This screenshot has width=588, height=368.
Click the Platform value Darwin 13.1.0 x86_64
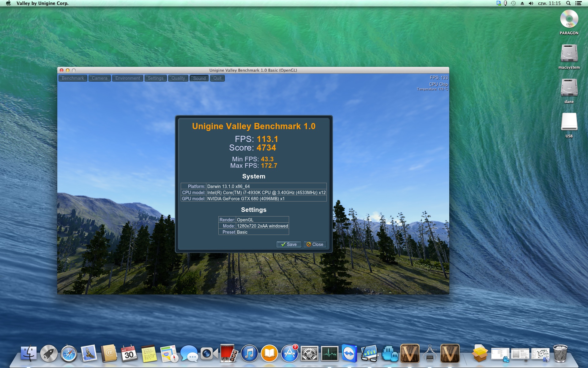pos(228,186)
